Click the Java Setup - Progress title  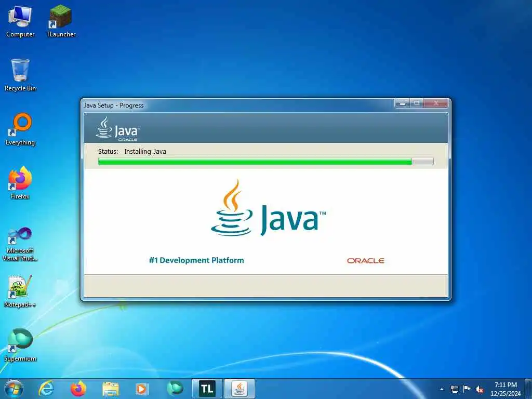114,105
